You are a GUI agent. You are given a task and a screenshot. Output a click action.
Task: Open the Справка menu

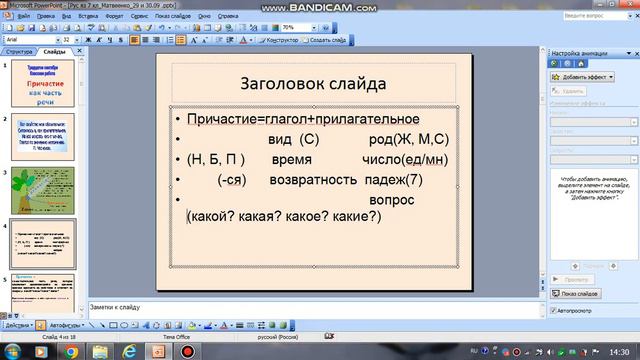(x=228, y=16)
